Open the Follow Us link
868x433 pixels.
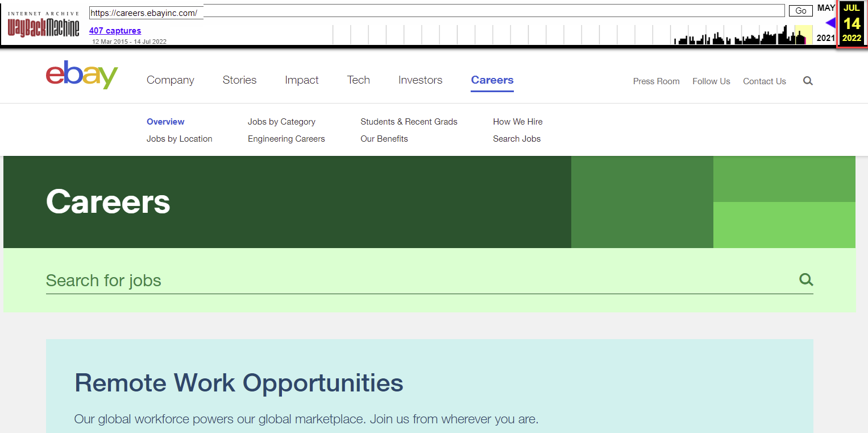711,81
